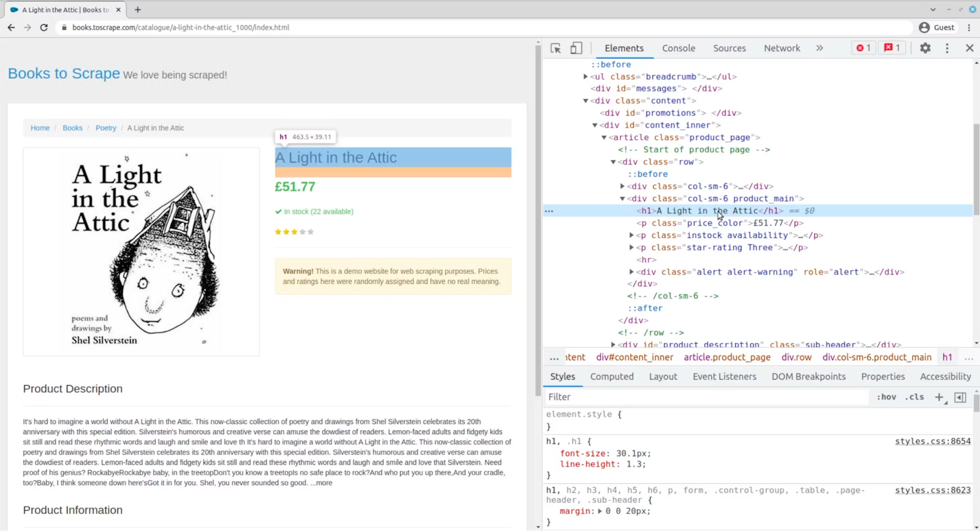Click the red error count badge
This screenshot has width=980, height=531.
(x=863, y=48)
